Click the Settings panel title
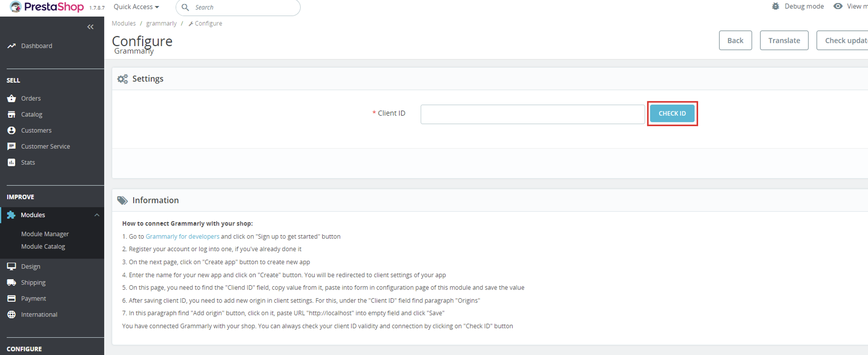 point(148,78)
